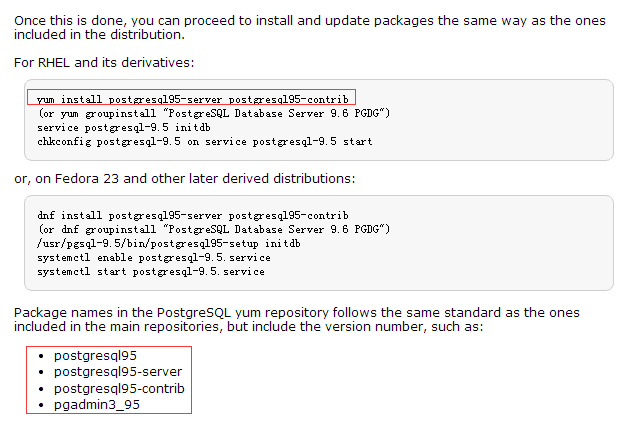The width and height of the screenshot is (638, 421).
Task: Click the yum groupinstall PostgreSQL Database Server line
Action: (214, 114)
